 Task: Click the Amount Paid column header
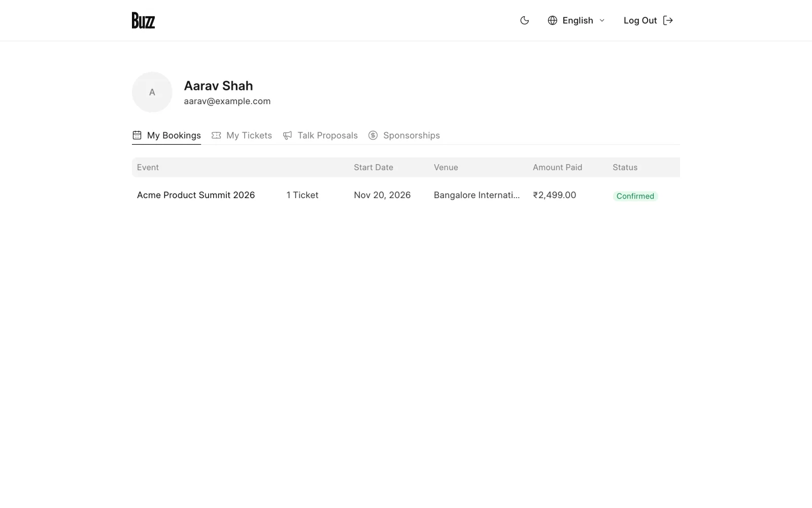(x=557, y=167)
